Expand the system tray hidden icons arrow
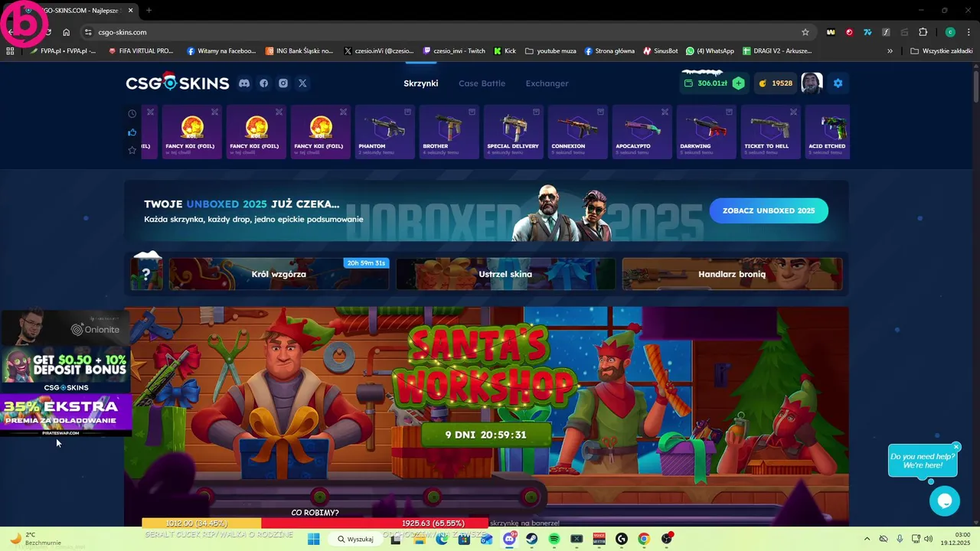 tap(867, 539)
